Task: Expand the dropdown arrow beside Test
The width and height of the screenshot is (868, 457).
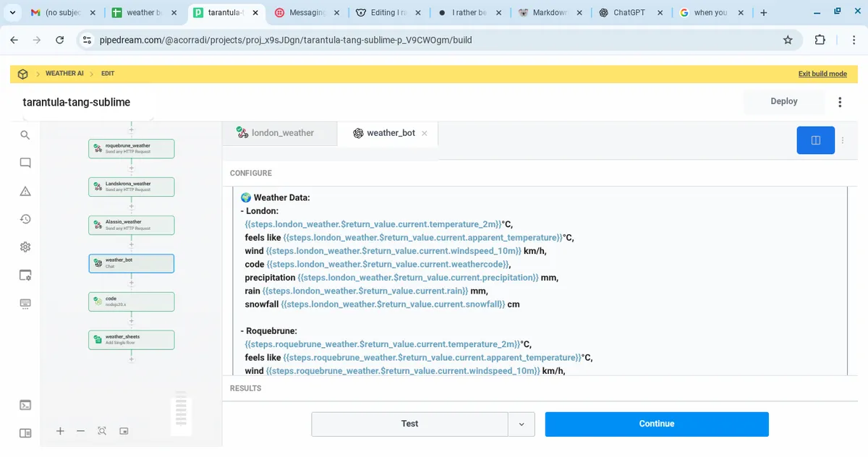Action: tap(521, 424)
